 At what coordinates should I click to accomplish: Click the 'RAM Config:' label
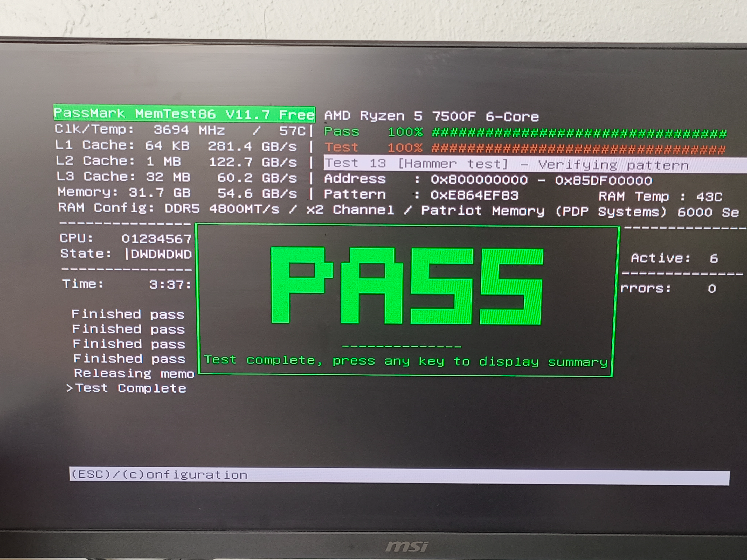106,208
